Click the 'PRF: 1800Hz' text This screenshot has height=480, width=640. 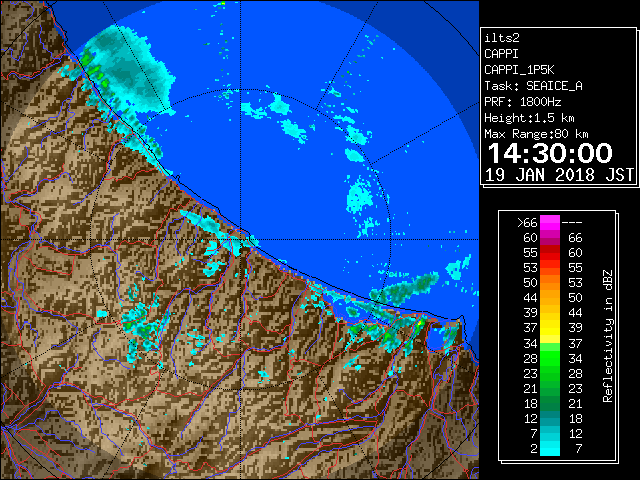click(523, 102)
